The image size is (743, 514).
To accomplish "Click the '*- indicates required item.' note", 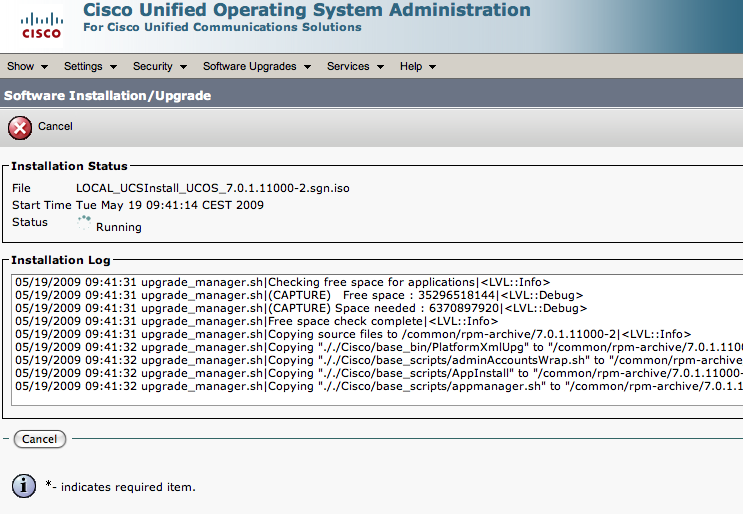I will (x=120, y=487).
